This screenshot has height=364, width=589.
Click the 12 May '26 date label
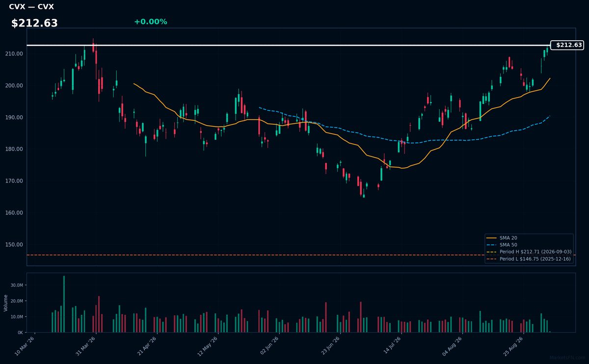[x=207, y=345]
